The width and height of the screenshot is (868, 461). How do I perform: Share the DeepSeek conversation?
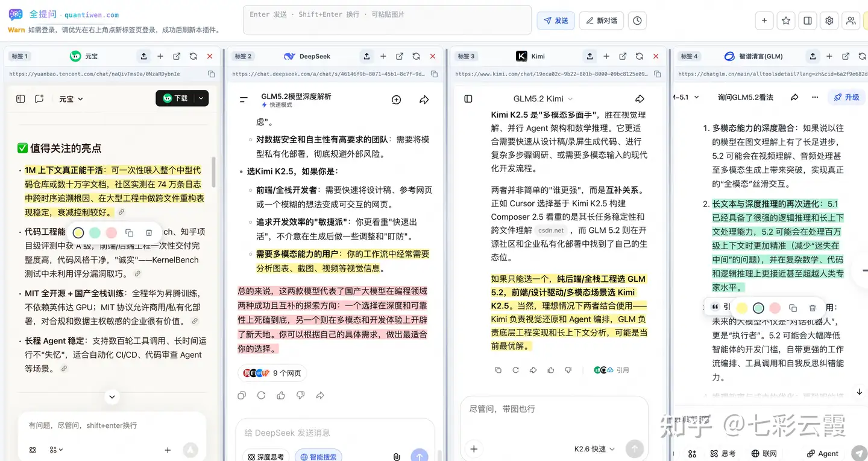pos(424,100)
